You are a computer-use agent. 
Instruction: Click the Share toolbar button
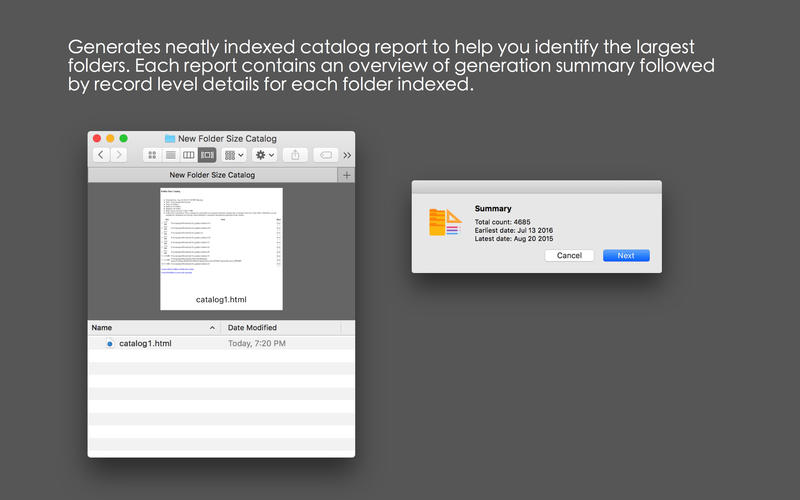pos(295,155)
